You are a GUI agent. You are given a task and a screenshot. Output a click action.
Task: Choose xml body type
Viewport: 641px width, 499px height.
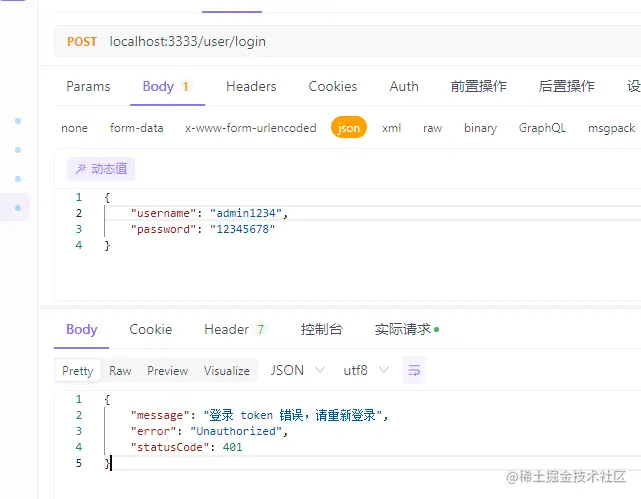[x=392, y=128]
